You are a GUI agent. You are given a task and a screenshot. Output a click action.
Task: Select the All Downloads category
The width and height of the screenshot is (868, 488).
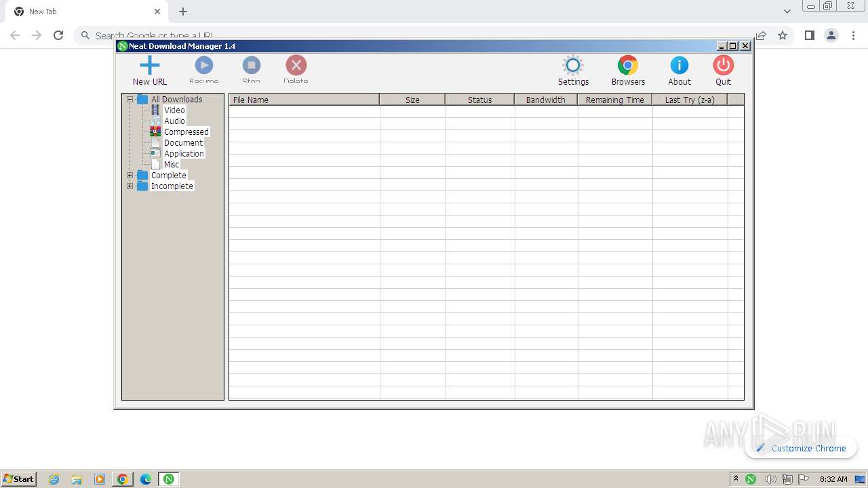pos(176,99)
